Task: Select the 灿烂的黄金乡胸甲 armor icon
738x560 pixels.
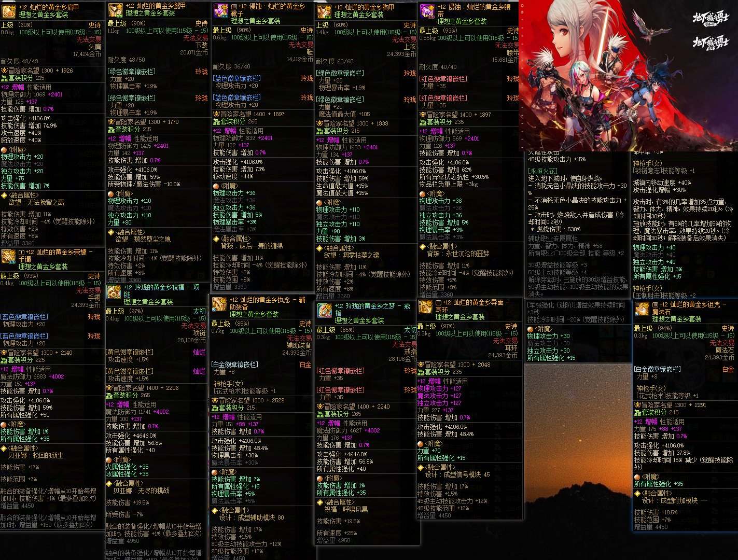Action: 324,11
